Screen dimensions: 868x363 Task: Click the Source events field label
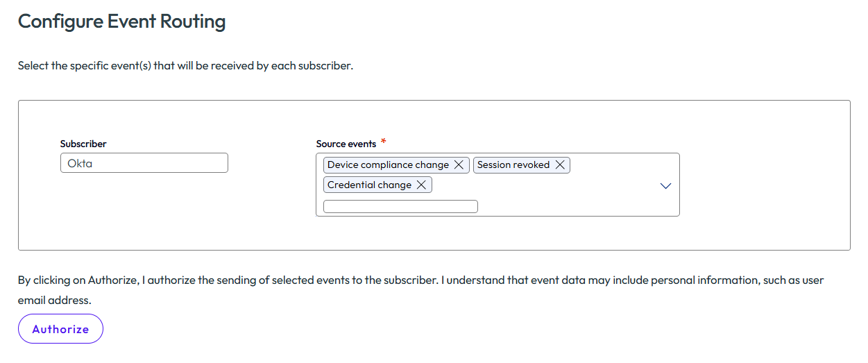[x=346, y=144]
